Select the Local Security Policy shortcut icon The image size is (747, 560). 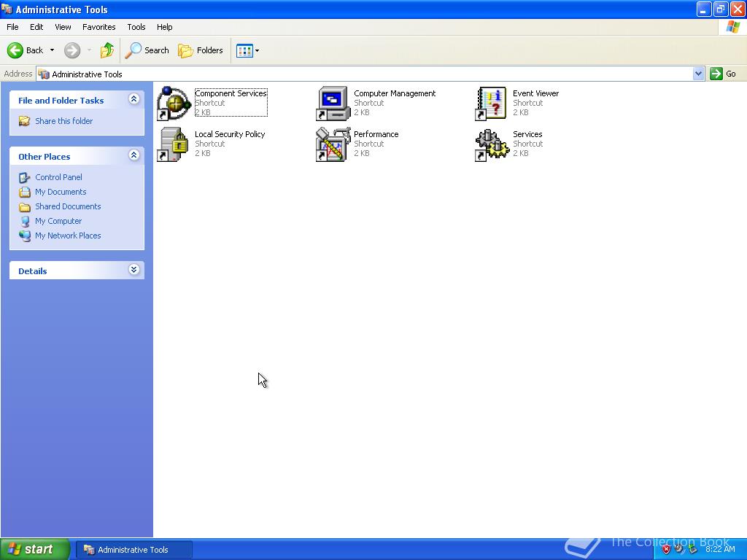pyautogui.click(x=173, y=144)
